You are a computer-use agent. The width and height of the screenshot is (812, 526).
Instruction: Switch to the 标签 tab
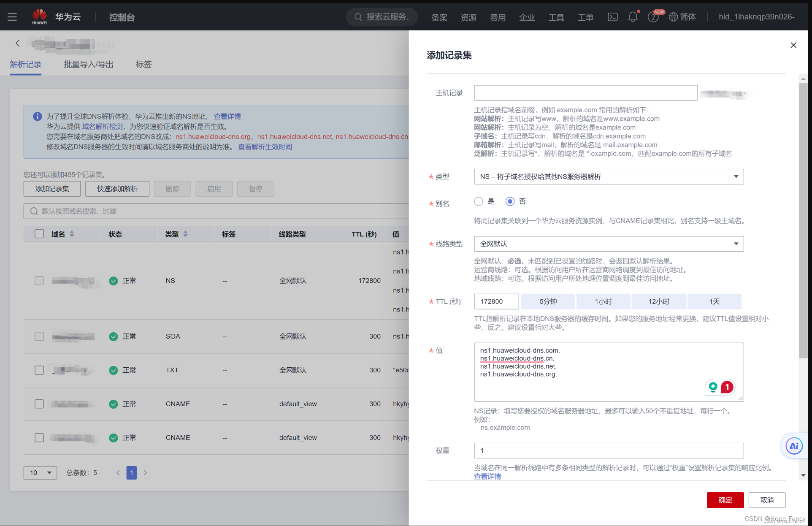pos(143,64)
